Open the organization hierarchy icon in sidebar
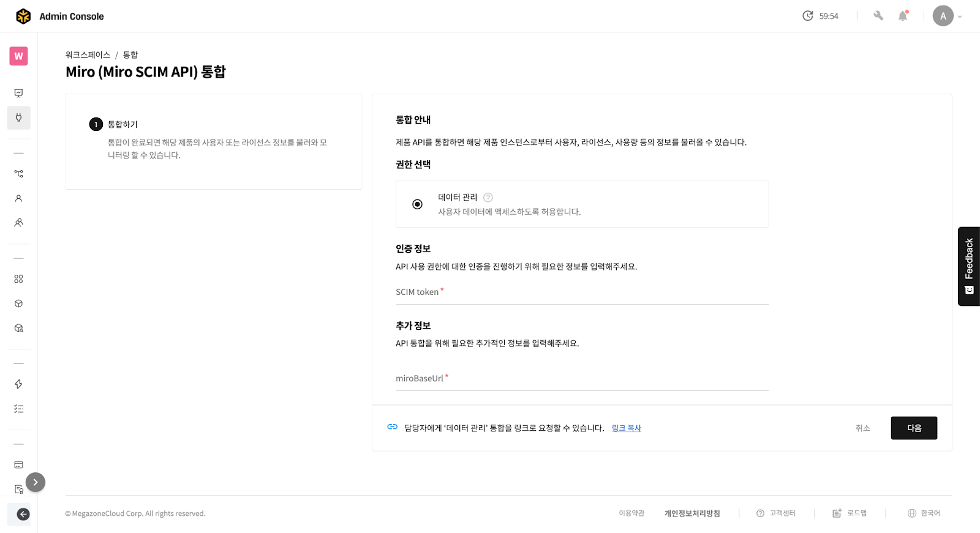This screenshot has width=980, height=533. pos(19,174)
